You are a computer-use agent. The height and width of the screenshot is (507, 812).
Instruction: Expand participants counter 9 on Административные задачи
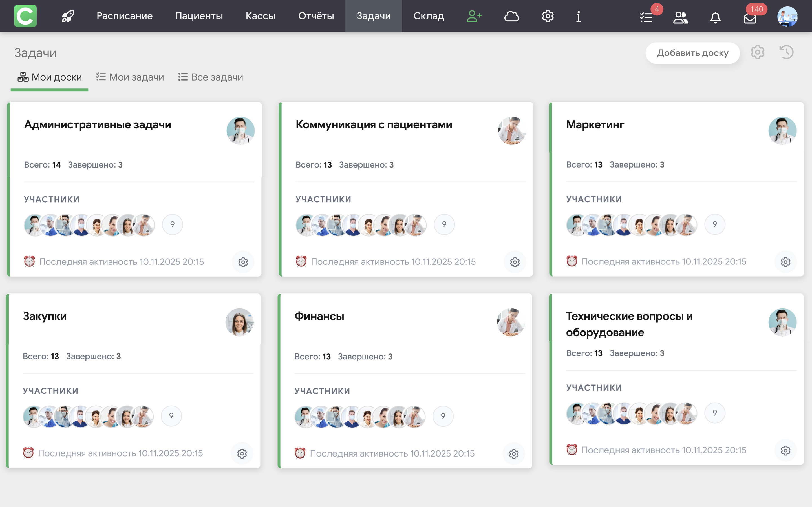[173, 224]
